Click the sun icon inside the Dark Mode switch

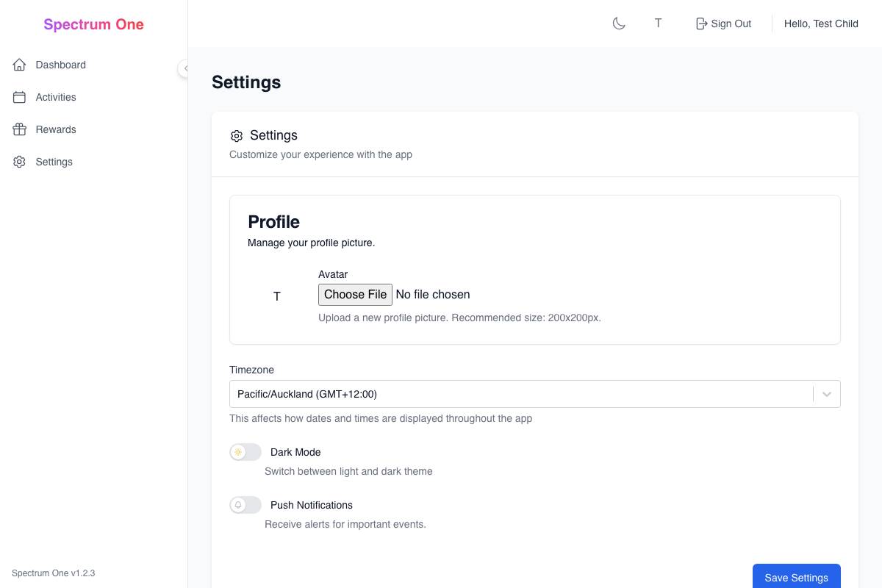239,452
